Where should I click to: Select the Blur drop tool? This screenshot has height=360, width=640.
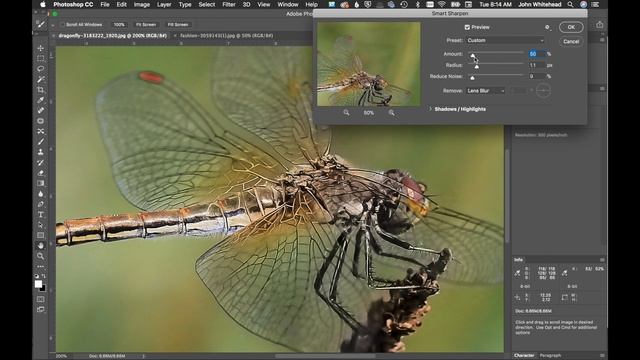coord(40,193)
